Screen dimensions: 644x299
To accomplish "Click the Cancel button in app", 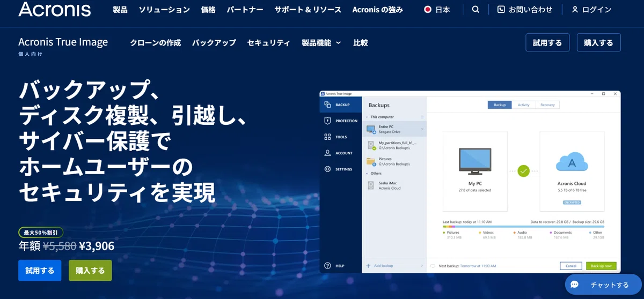I will click(x=571, y=266).
